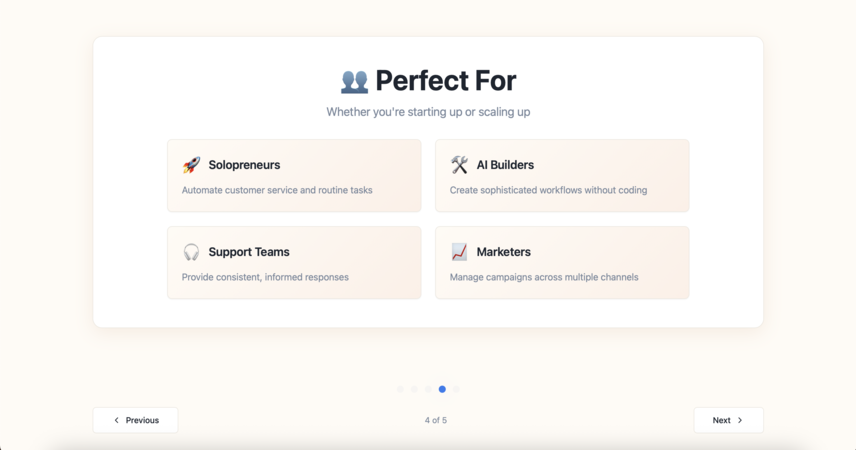The width and height of the screenshot is (856, 450).
Task: Click the headphones icon next to Support Teams
Action: tap(191, 252)
